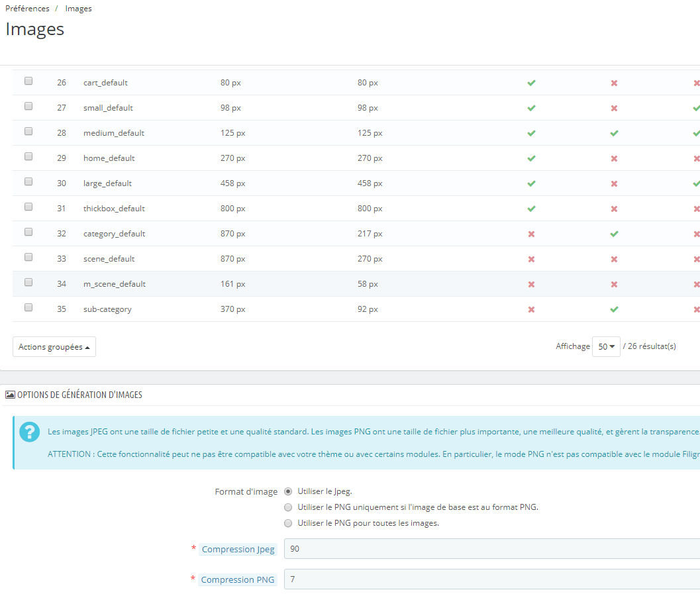Click the Compression Jpeg label

(238, 550)
